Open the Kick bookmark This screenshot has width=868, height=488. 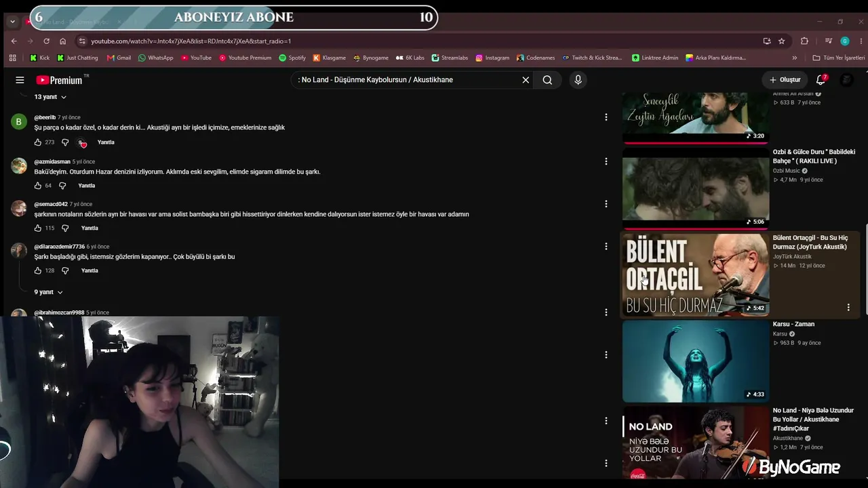click(39, 58)
